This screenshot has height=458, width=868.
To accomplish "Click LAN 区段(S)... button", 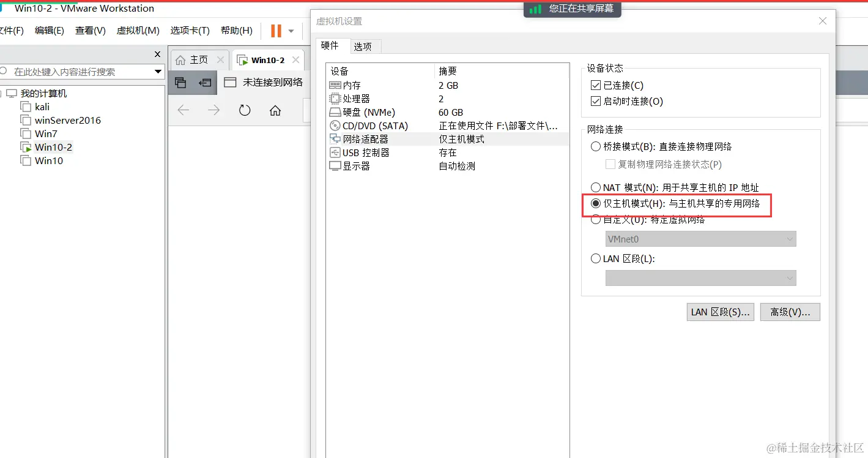I will coord(721,312).
